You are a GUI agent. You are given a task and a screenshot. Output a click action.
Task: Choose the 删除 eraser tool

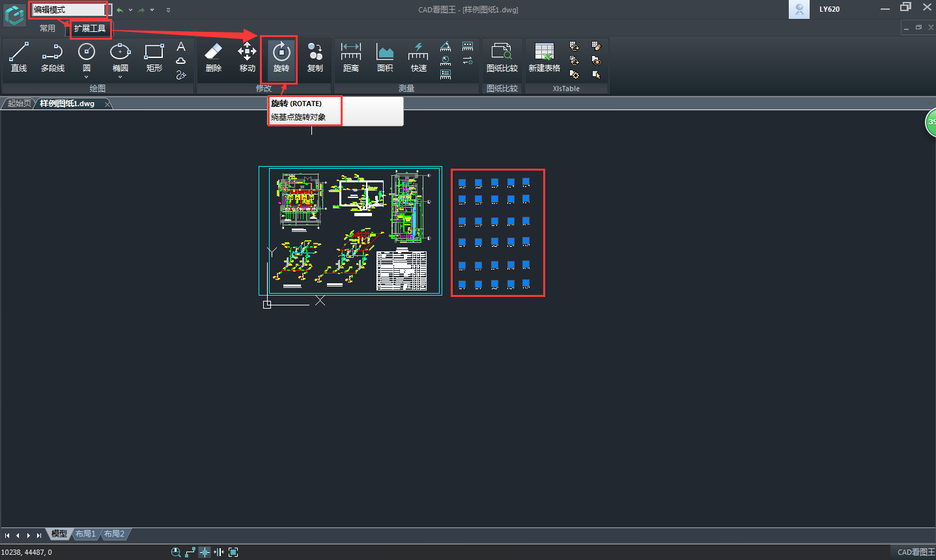pyautogui.click(x=213, y=57)
